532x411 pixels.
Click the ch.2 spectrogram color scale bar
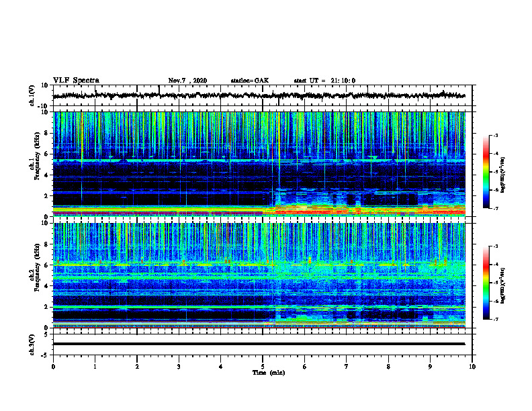486,283
